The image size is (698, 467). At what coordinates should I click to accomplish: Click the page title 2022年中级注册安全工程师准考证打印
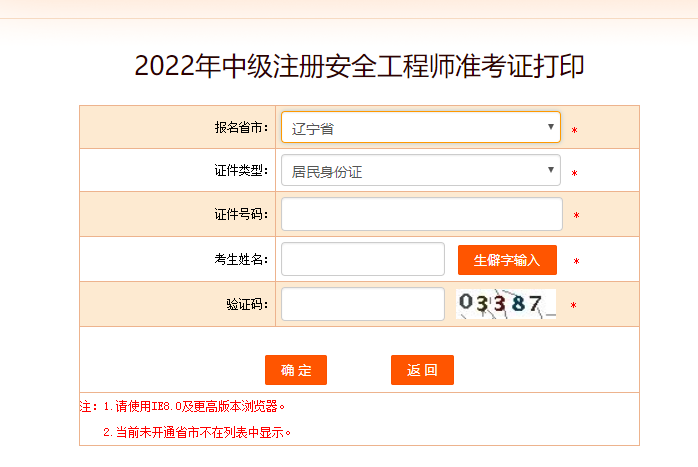click(359, 66)
